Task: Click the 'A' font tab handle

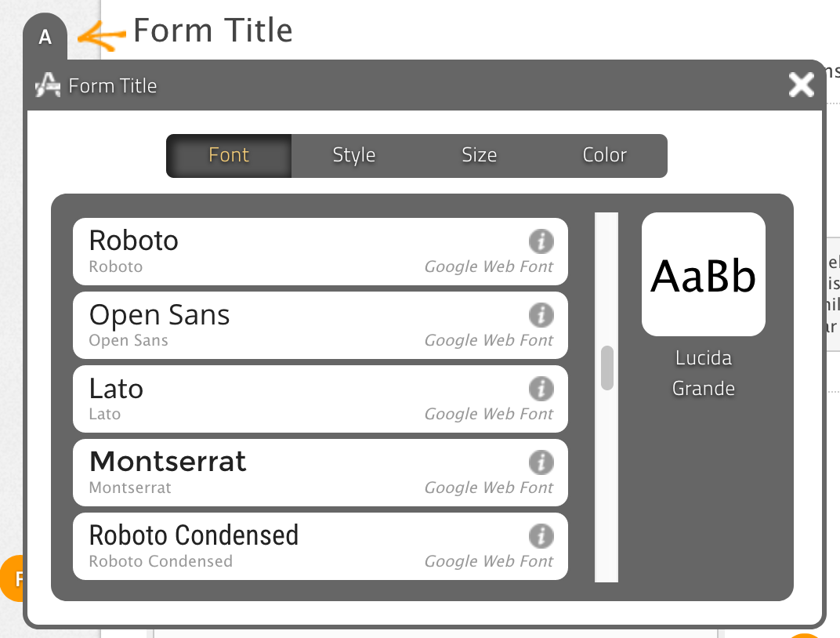Action: tap(45, 38)
